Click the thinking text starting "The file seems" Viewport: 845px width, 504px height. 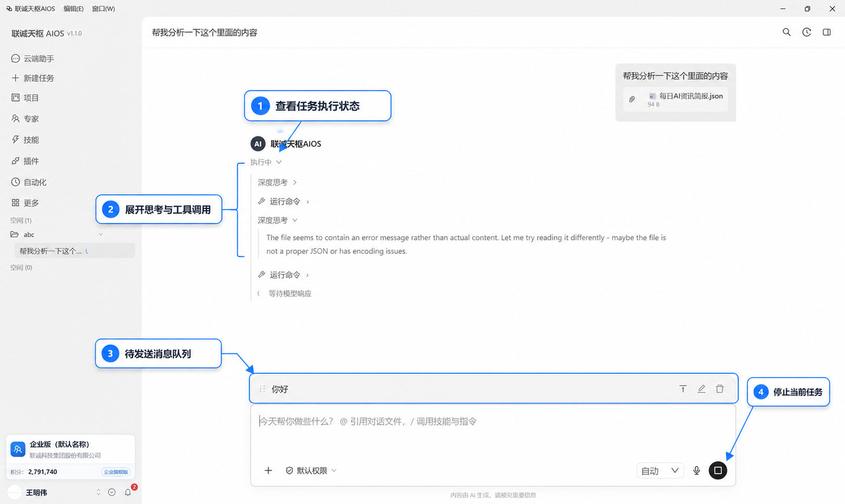(x=466, y=244)
